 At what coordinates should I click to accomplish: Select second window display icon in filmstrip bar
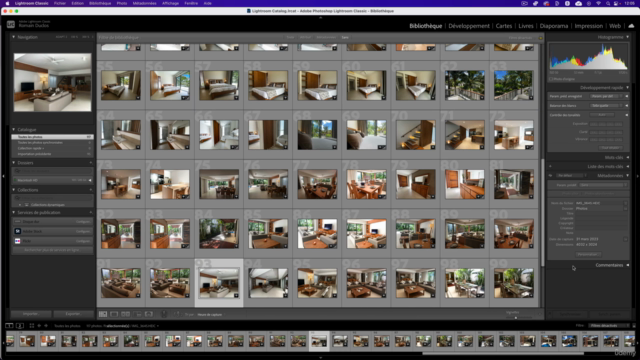(x=20, y=326)
